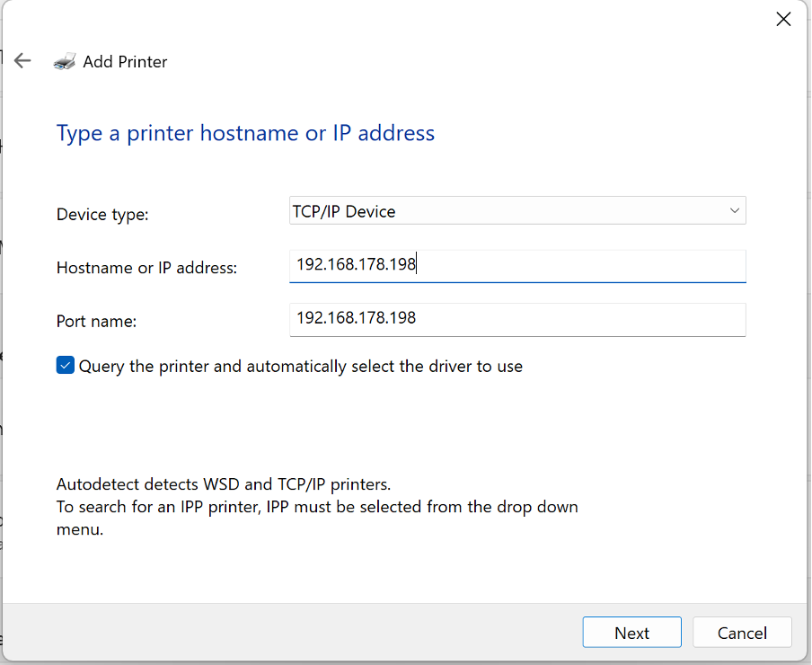Click the IPP must be selected note
Image resolution: width=812 pixels, height=665 pixels.
point(317,518)
